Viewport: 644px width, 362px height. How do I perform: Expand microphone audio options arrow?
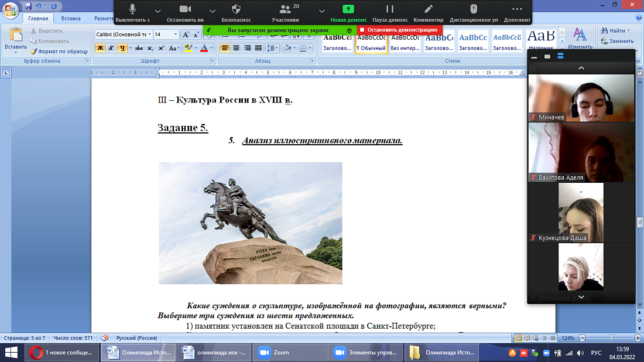[x=157, y=11]
